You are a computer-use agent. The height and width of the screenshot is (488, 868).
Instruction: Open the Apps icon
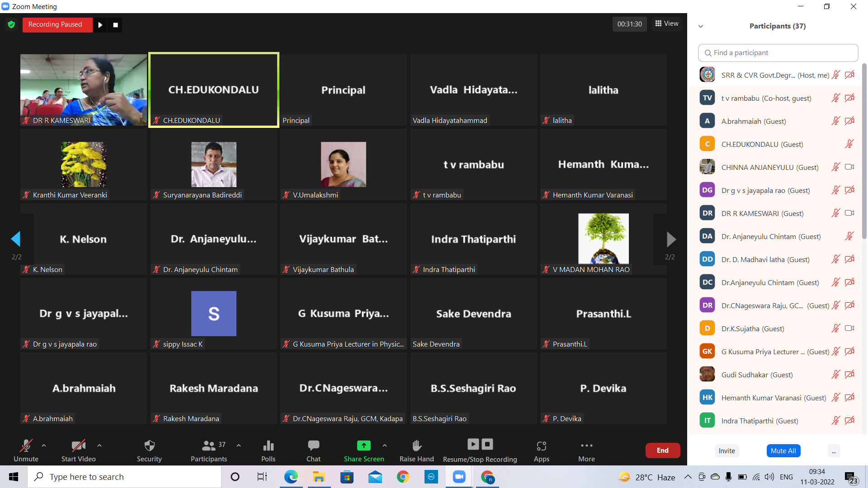[x=541, y=446]
